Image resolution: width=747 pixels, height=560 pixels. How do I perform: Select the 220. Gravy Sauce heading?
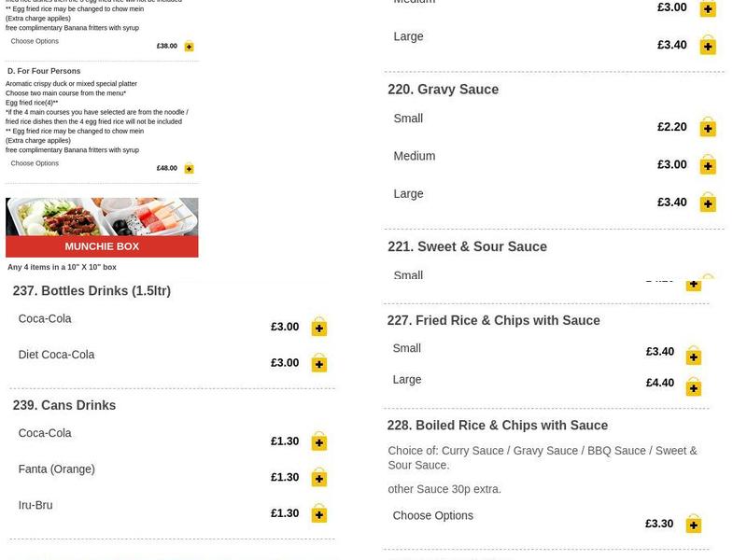coord(443,90)
